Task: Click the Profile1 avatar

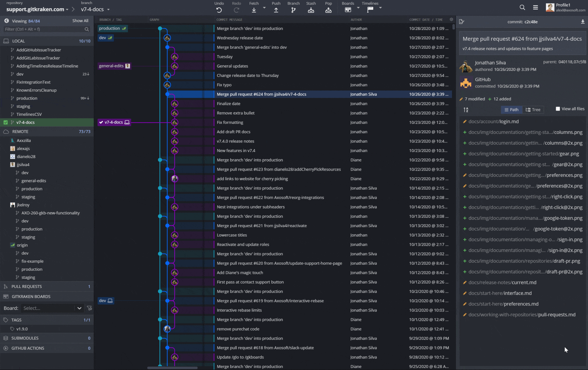Action: pos(550,7)
